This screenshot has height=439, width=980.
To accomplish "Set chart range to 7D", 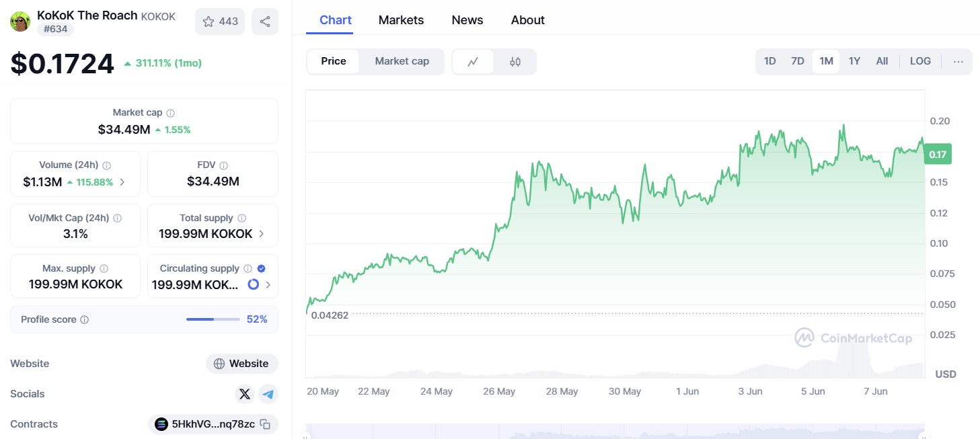I will coord(798,61).
